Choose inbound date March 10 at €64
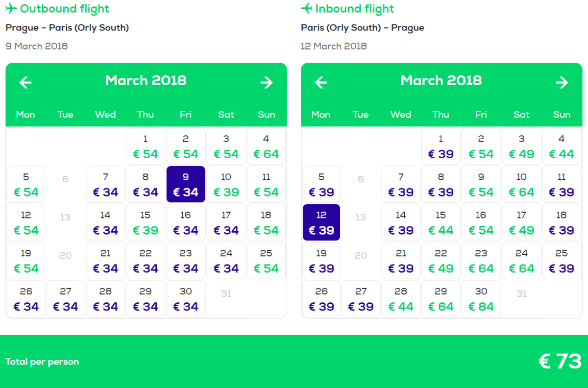Image resolution: width=588 pixels, height=388 pixels. [521, 184]
